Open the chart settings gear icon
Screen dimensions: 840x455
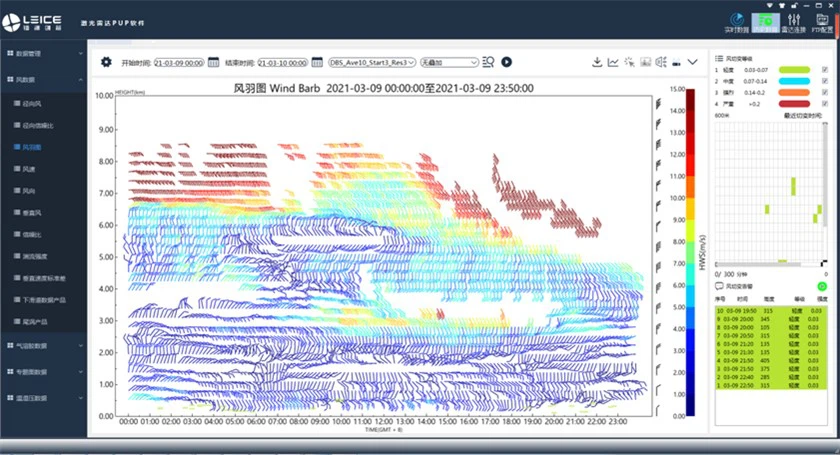tap(107, 62)
